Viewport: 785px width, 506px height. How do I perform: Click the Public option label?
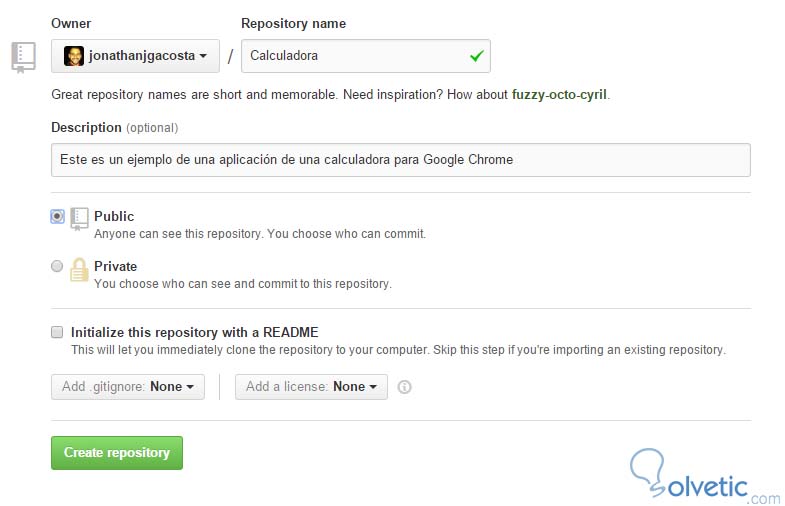click(x=114, y=216)
